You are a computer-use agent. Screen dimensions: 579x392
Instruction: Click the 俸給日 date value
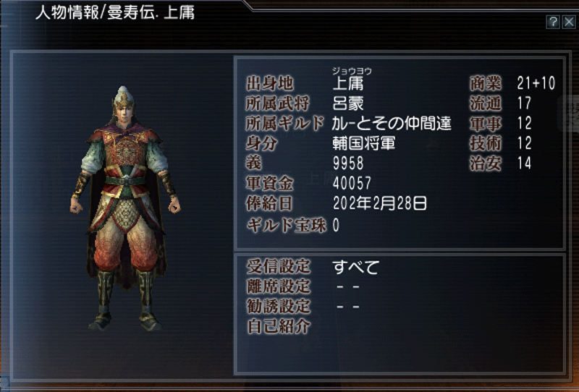point(379,203)
